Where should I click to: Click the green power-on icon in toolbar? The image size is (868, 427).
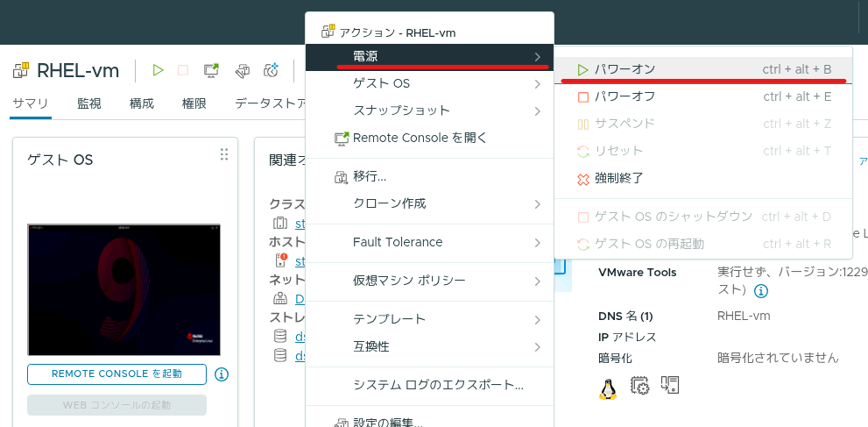point(159,70)
